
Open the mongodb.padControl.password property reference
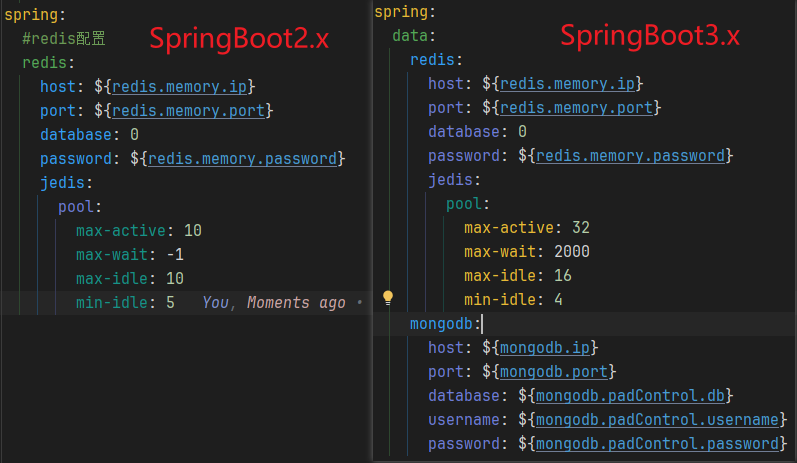click(x=657, y=443)
